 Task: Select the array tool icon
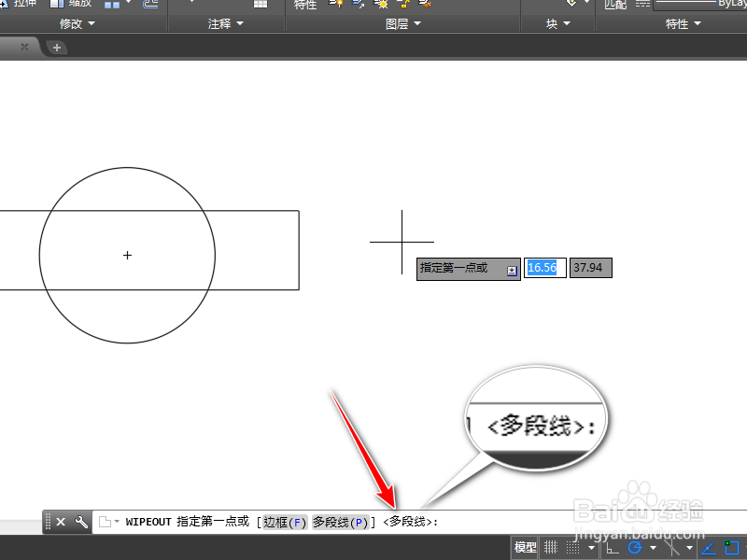tap(112, 5)
